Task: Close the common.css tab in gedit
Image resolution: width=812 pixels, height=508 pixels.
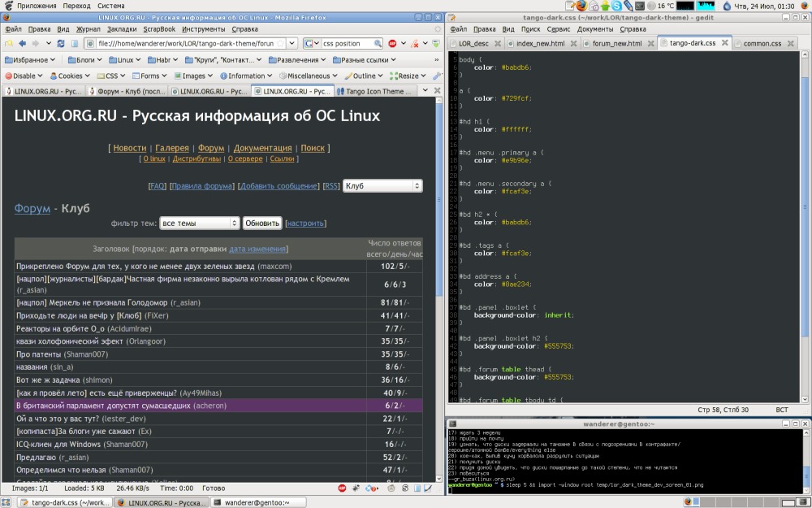Action: pyautogui.click(x=791, y=44)
